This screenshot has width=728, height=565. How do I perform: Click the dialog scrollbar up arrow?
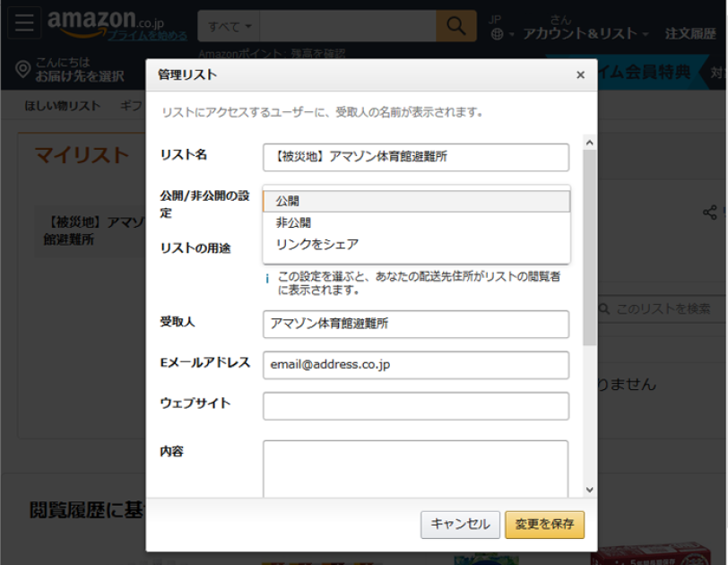pos(590,143)
